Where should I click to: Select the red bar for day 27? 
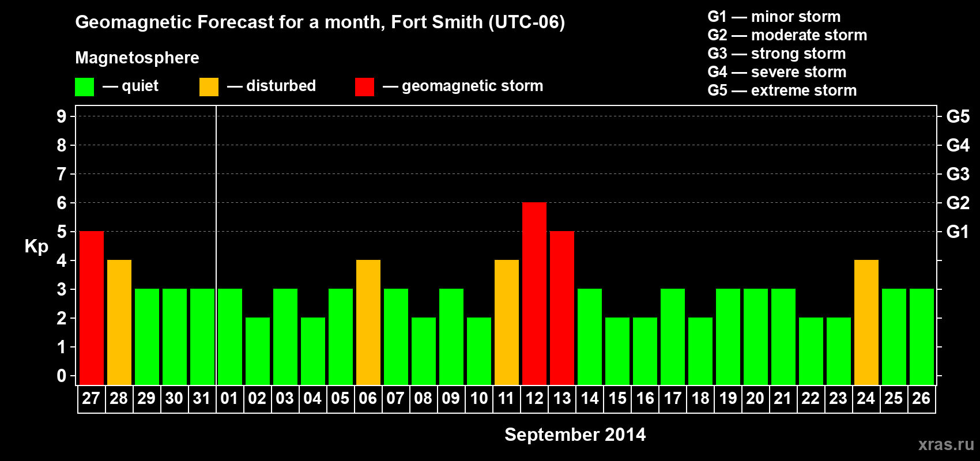click(92, 308)
